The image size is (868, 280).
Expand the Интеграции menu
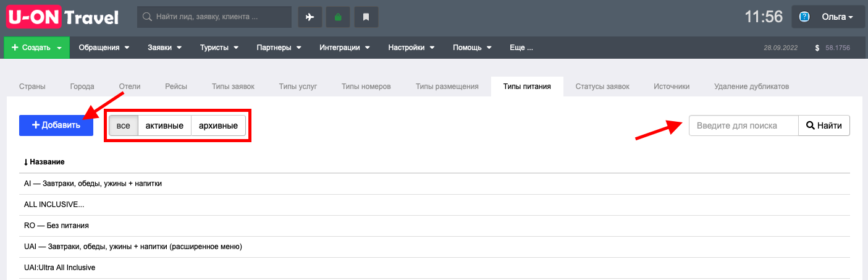[x=344, y=48]
